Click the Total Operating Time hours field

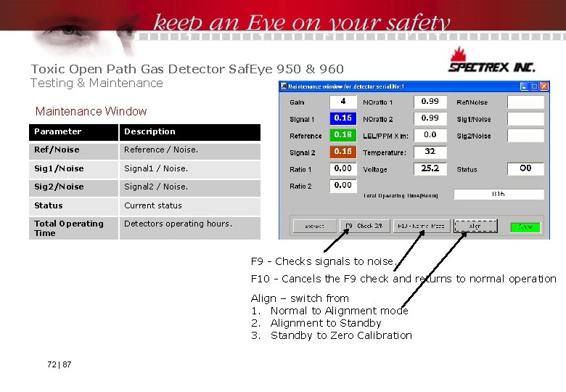click(x=499, y=195)
